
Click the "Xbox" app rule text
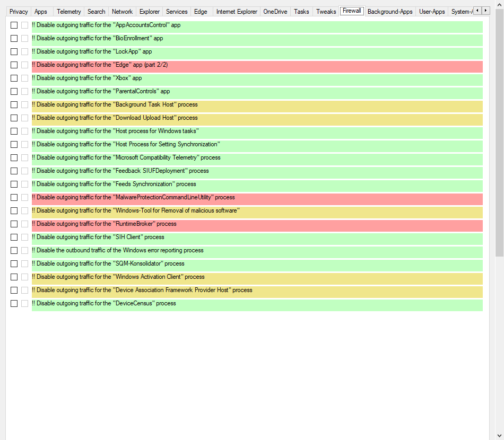click(87, 78)
